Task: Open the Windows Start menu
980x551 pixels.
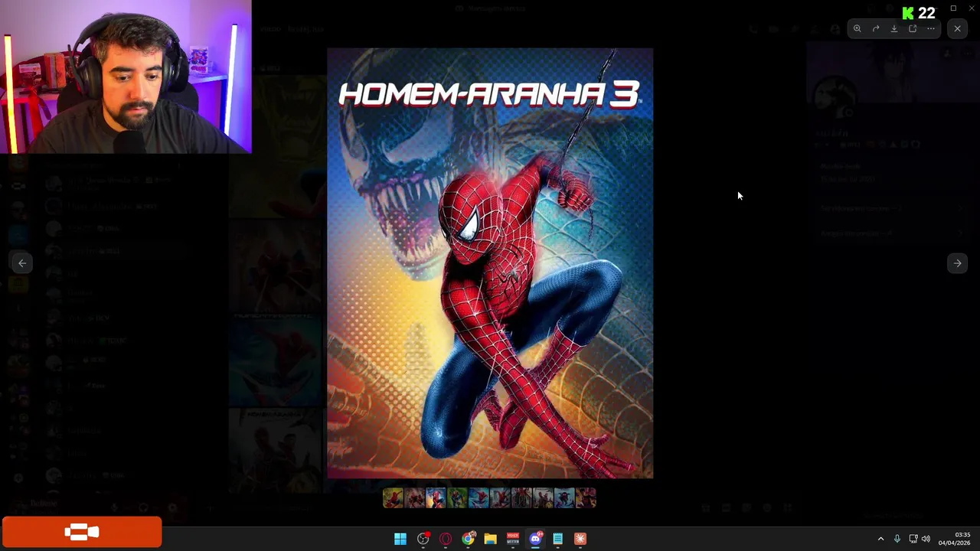Action: coord(400,539)
